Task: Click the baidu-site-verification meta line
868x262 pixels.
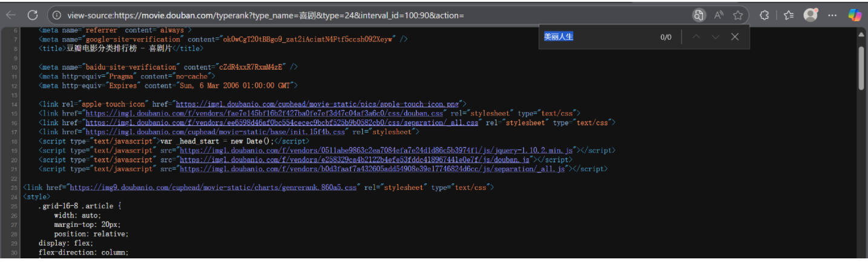Action: (x=168, y=67)
